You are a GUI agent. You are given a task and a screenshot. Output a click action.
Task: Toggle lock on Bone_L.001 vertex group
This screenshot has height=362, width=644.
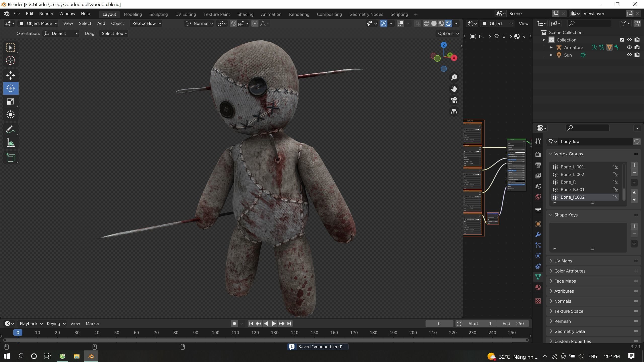click(616, 167)
